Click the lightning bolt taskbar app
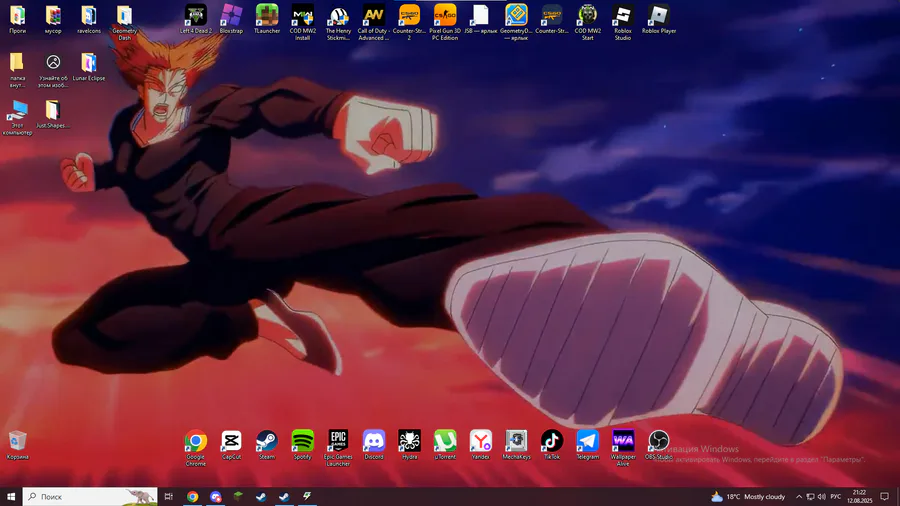This screenshot has width=900, height=506. [x=307, y=496]
